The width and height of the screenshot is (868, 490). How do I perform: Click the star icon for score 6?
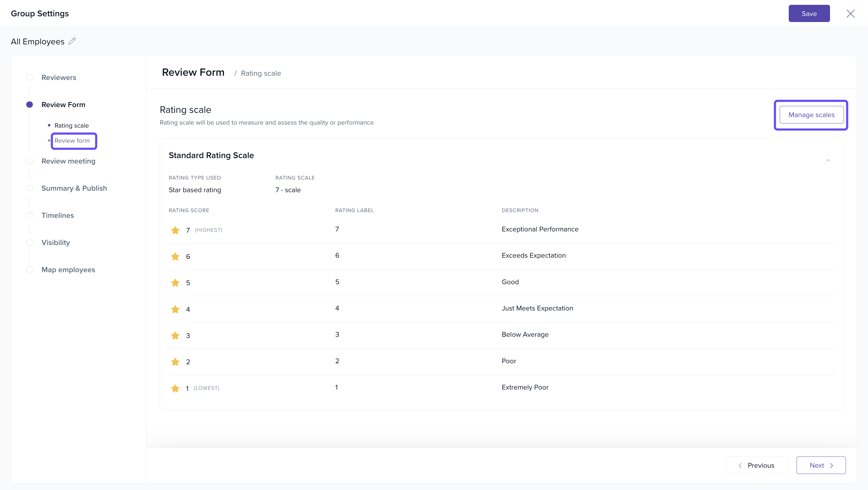click(x=175, y=257)
